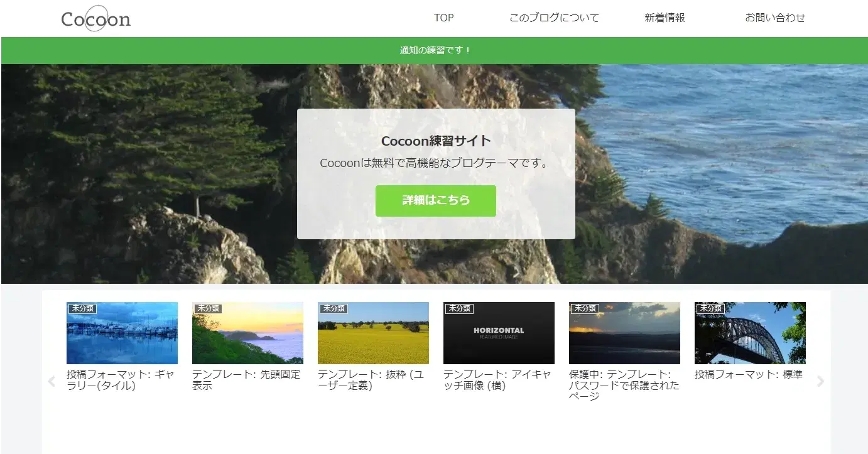Click the carousel left arrow
The image size is (868, 454).
[50, 381]
